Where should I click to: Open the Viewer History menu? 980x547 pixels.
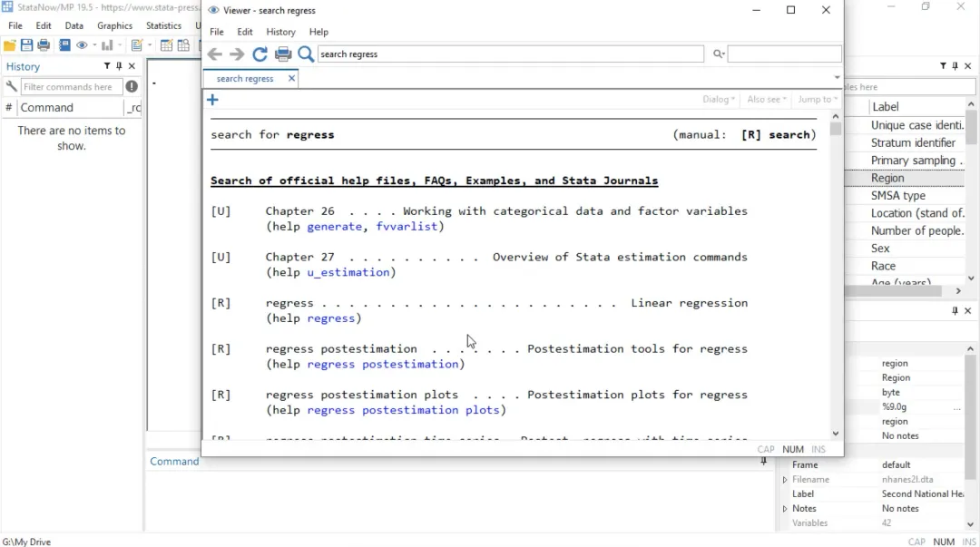click(x=280, y=32)
